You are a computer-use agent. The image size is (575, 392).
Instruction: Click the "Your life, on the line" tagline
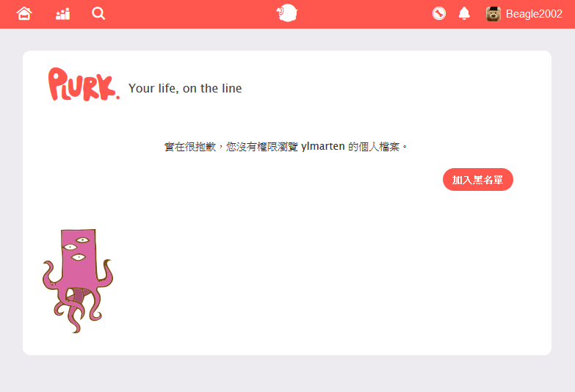[x=185, y=88]
